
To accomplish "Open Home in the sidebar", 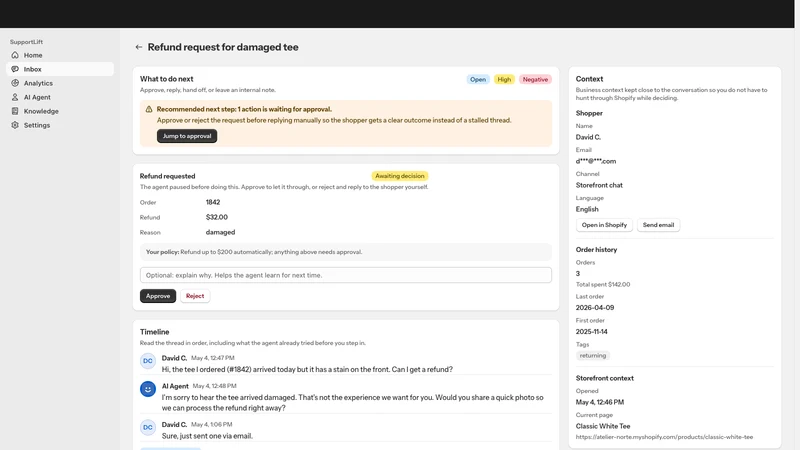I will [60, 55].
